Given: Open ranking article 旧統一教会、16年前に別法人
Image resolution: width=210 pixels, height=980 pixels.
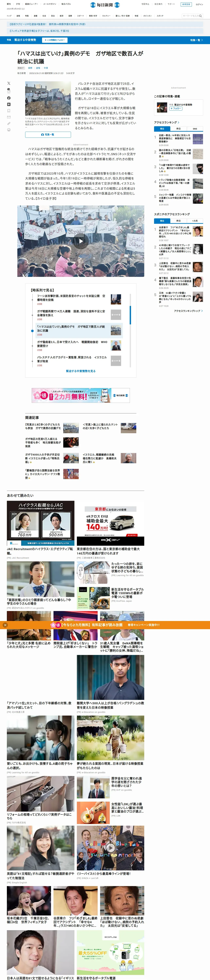Looking at the screenshot, I should click(179, 140).
